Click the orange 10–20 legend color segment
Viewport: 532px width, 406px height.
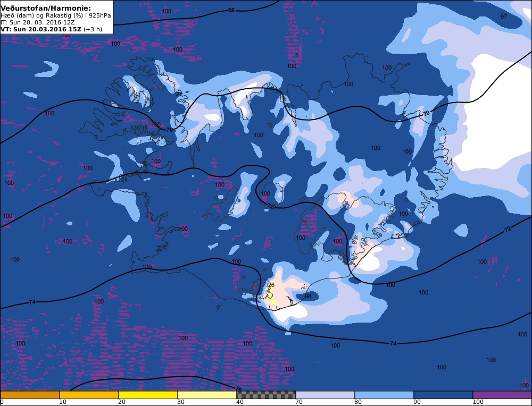point(89,395)
